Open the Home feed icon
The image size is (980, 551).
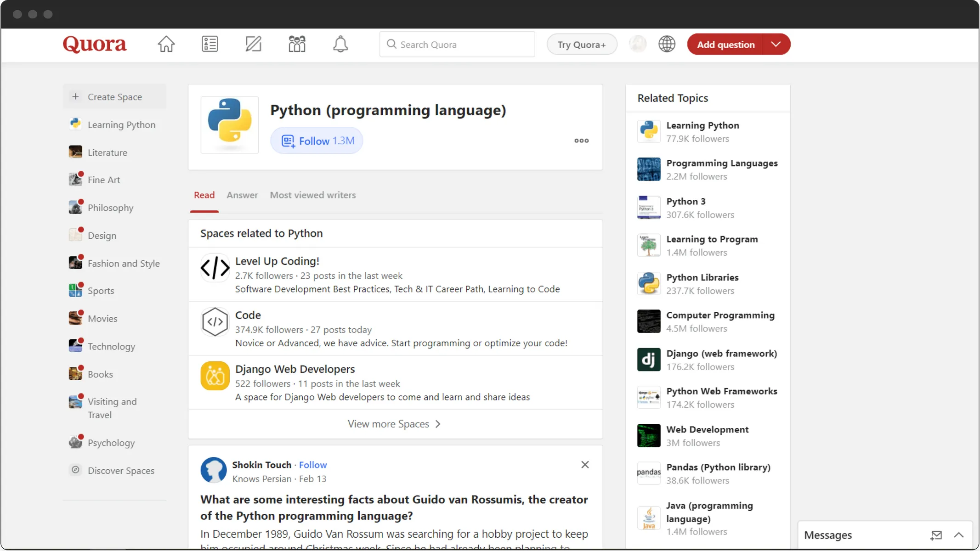pos(166,44)
